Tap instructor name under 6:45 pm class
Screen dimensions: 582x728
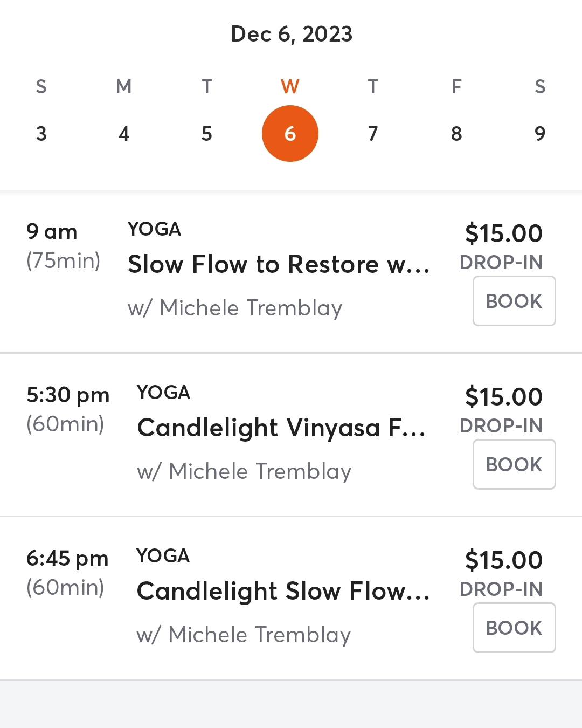[x=244, y=635]
